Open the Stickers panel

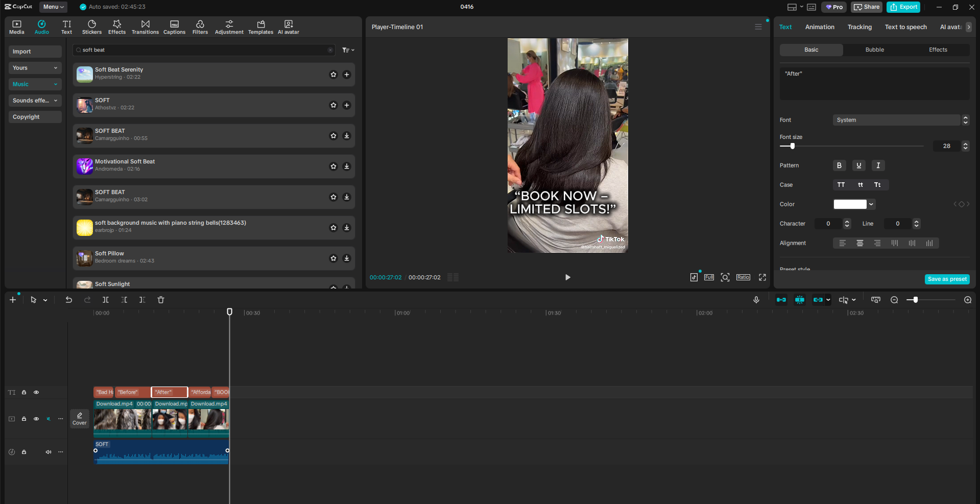(92, 27)
